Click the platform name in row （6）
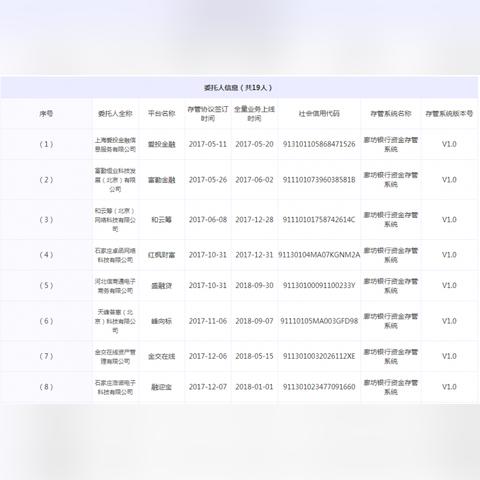 pyautogui.click(x=162, y=321)
